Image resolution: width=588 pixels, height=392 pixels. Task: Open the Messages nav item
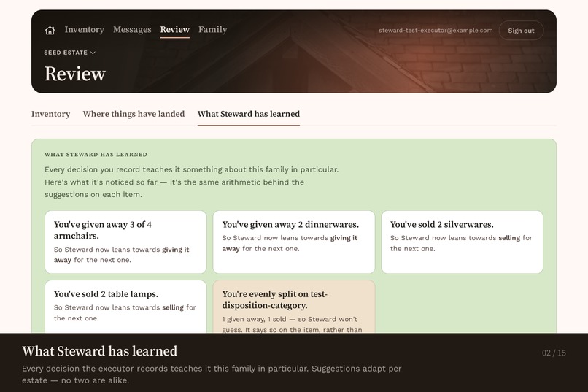[x=132, y=30]
